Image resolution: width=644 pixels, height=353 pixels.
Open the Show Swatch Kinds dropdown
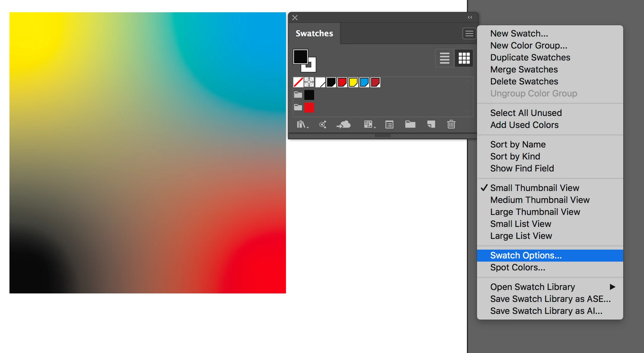tap(369, 124)
